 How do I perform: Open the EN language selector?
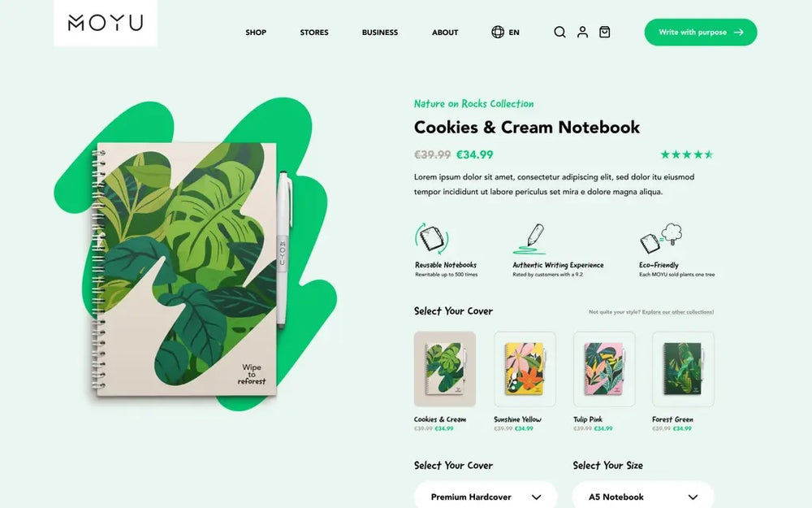514,33
